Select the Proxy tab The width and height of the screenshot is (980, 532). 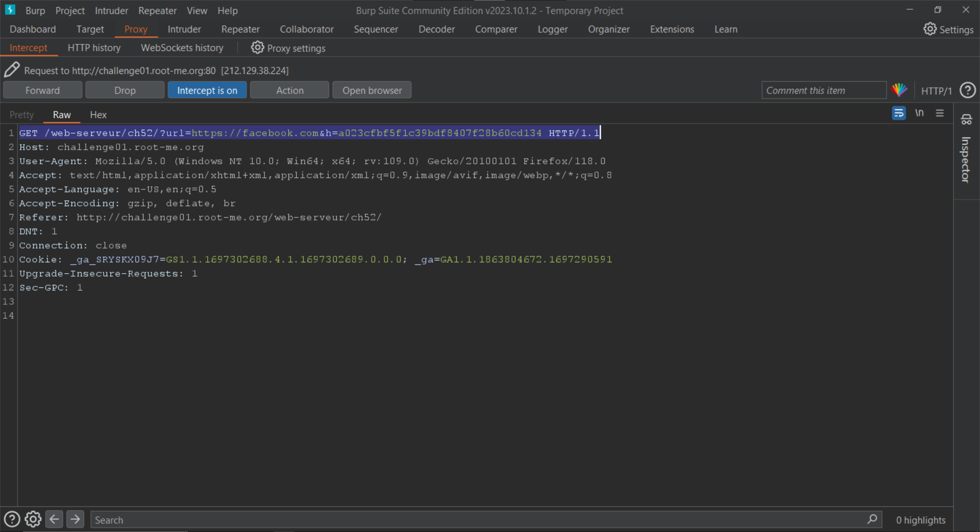136,29
